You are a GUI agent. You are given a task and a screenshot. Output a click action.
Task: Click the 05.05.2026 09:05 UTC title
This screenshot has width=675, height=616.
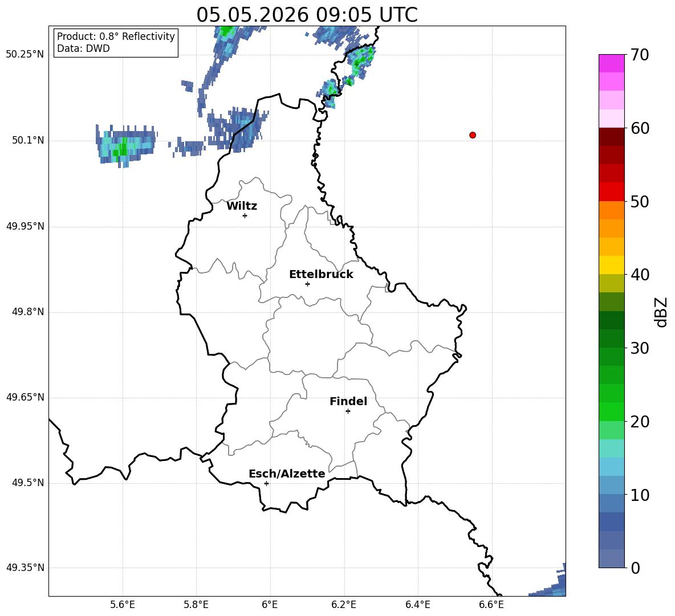(307, 15)
